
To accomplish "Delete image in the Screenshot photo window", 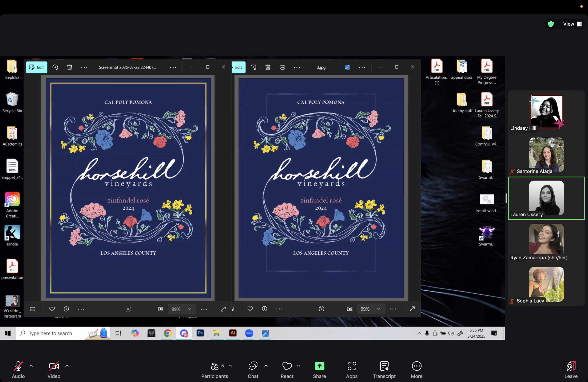I will click(70, 67).
